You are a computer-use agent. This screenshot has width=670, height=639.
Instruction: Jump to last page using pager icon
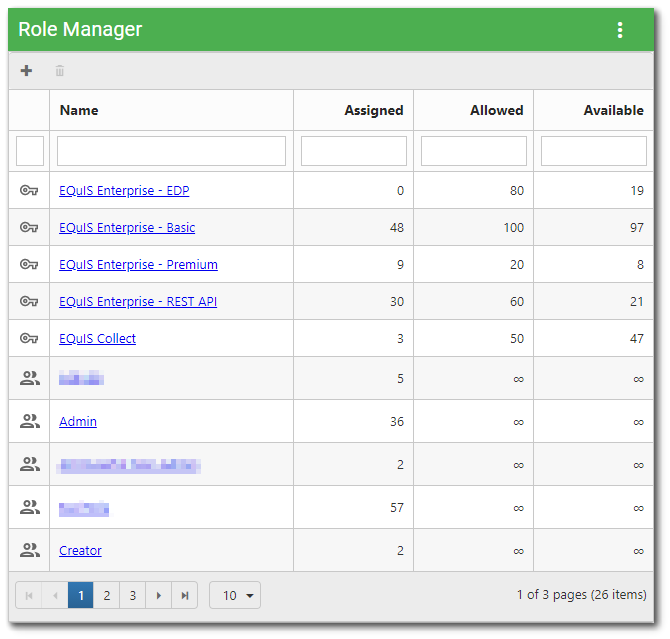(x=185, y=595)
